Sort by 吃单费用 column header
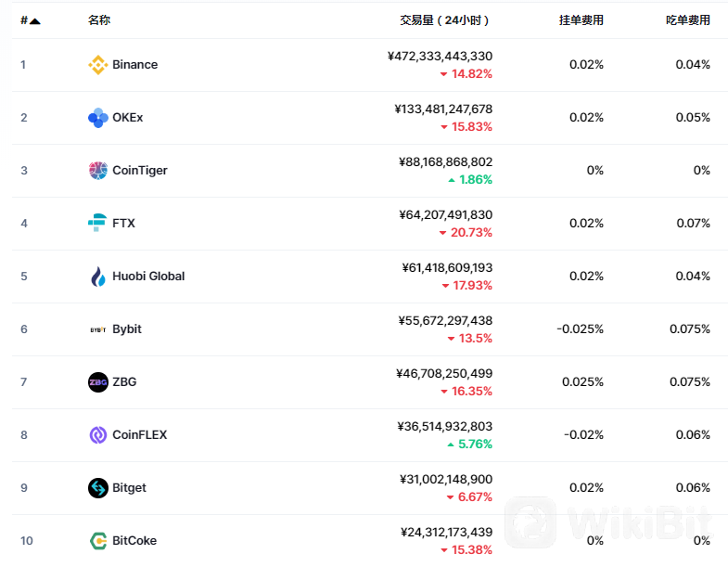 click(688, 20)
